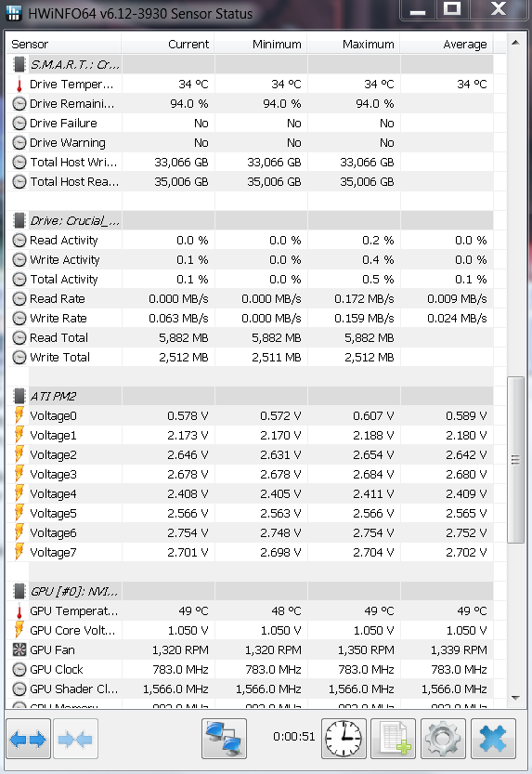The image size is (532, 774).
Task: Select the Voltage3 sensor row
Action: 250,474
